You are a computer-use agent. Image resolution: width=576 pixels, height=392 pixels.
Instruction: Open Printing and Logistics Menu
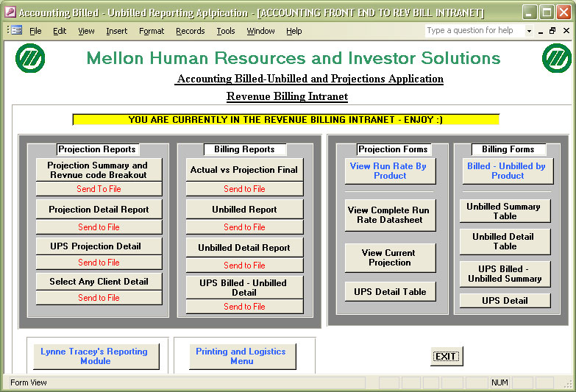pyautogui.click(x=243, y=357)
